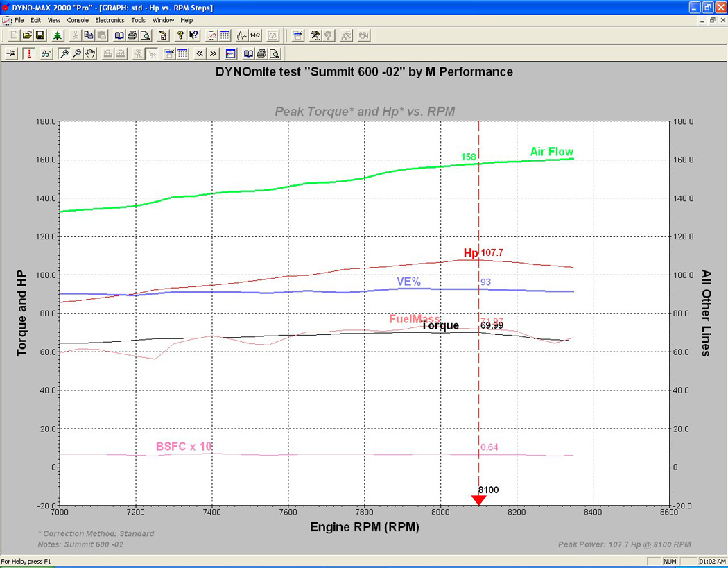
Task: Click the pushpin icon in the graph toolbar
Action: (12, 54)
